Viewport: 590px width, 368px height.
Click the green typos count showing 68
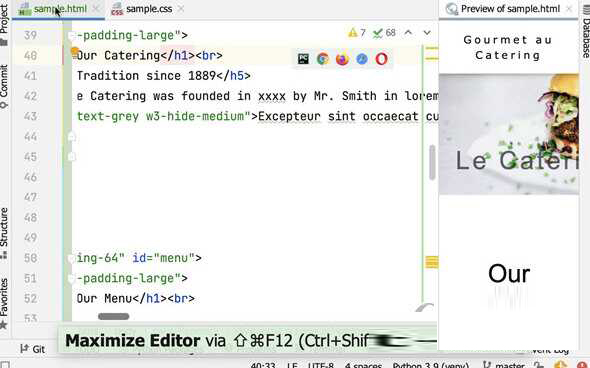tap(384, 33)
